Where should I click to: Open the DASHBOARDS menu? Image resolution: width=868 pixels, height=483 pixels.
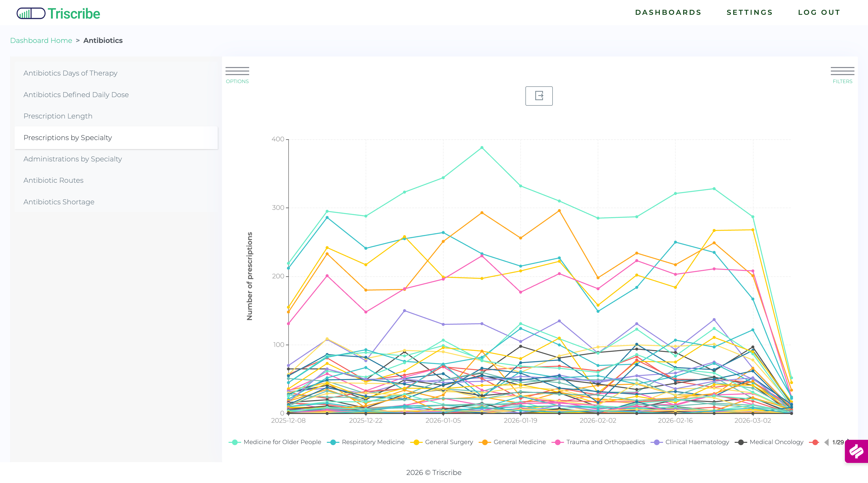tap(668, 13)
